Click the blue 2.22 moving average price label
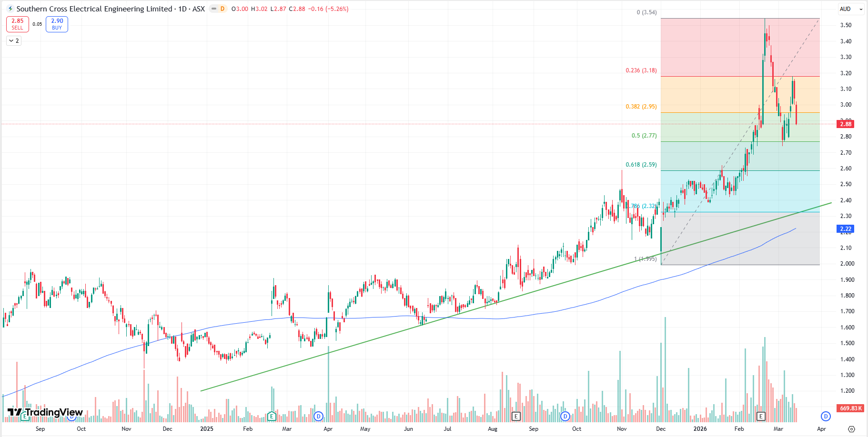The width and height of the screenshot is (868, 437). [846, 229]
